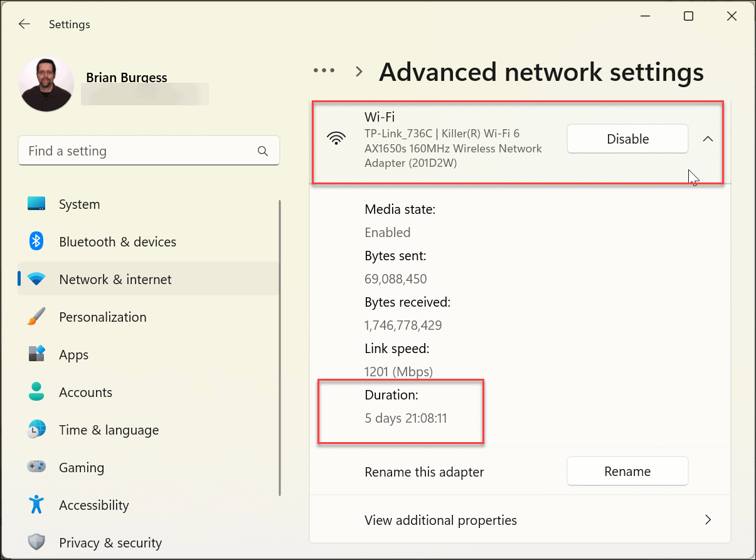
Task: Open Personalization settings
Action: pyautogui.click(x=36, y=317)
